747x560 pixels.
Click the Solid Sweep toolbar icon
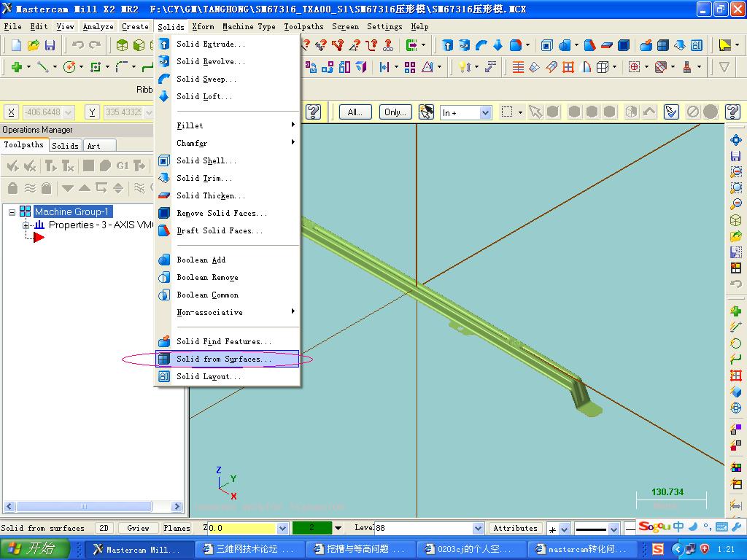(481, 45)
